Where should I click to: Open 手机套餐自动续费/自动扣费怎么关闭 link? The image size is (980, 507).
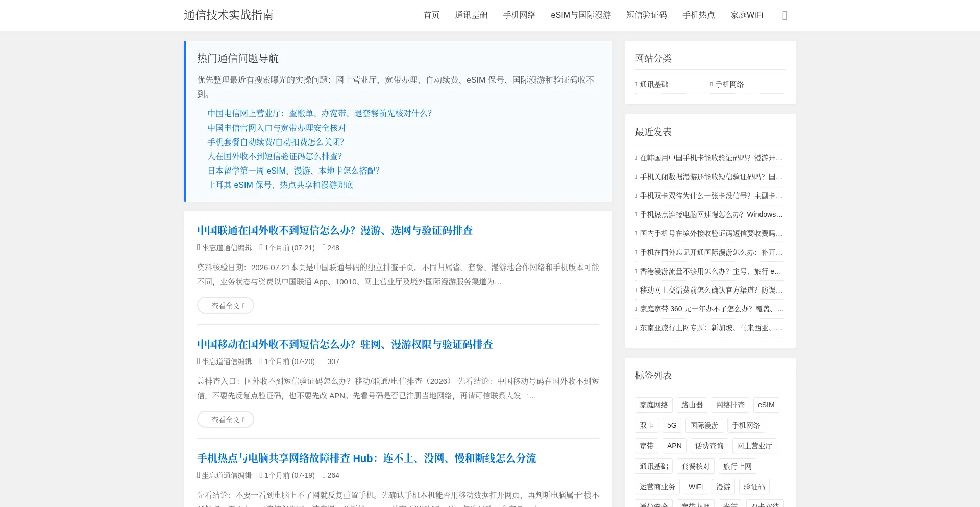[x=276, y=142]
